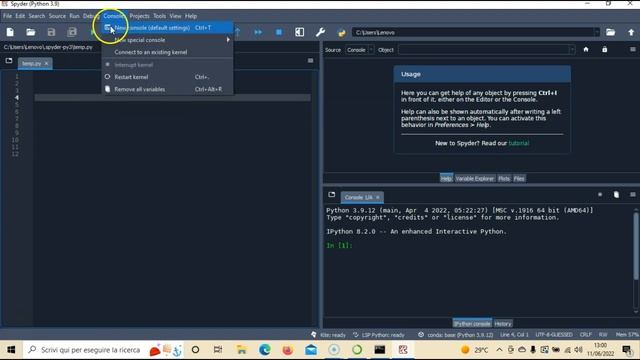640x360 pixels.
Task: Switch to the temp.py editor tab
Action: click(x=31, y=63)
